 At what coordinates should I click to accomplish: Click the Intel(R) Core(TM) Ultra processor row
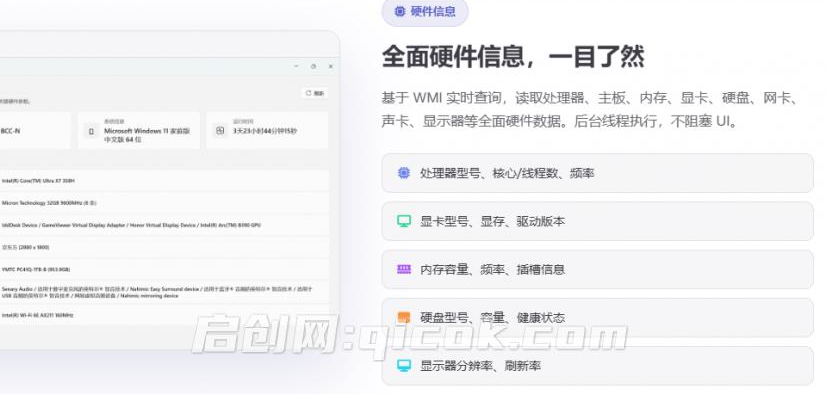point(164,181)
